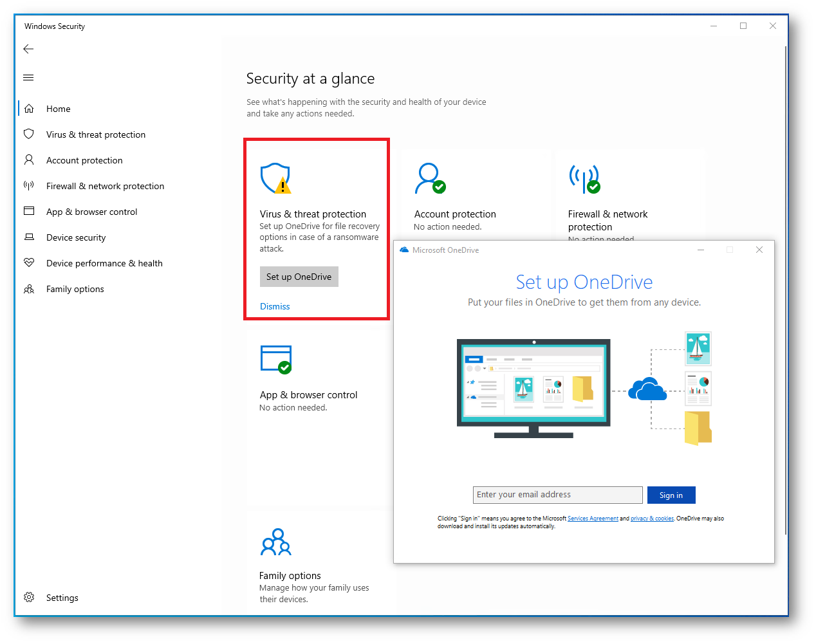The image size is (816, 644).
Task: Click the heart icon for Device performance & health
Action: [x=29, y=262]
